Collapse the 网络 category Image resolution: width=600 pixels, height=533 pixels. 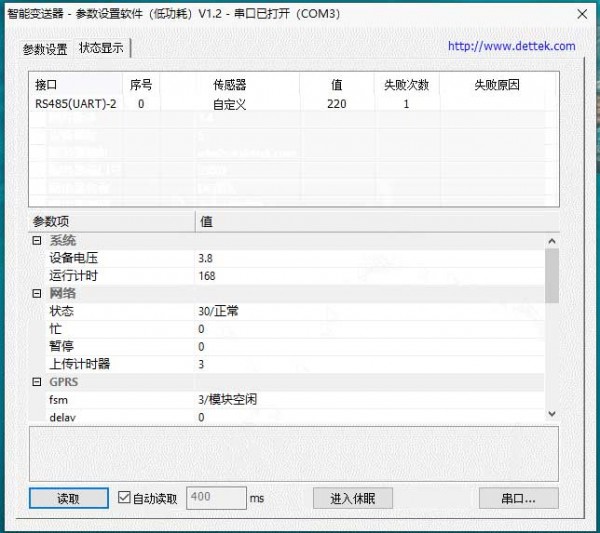37,294
